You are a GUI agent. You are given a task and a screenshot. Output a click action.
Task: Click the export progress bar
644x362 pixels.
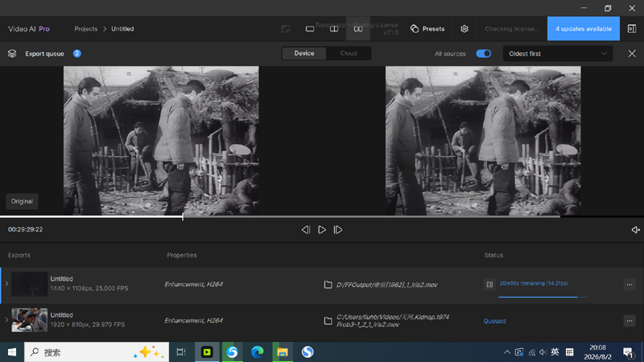pyautogui.click(x=543, y=297)
